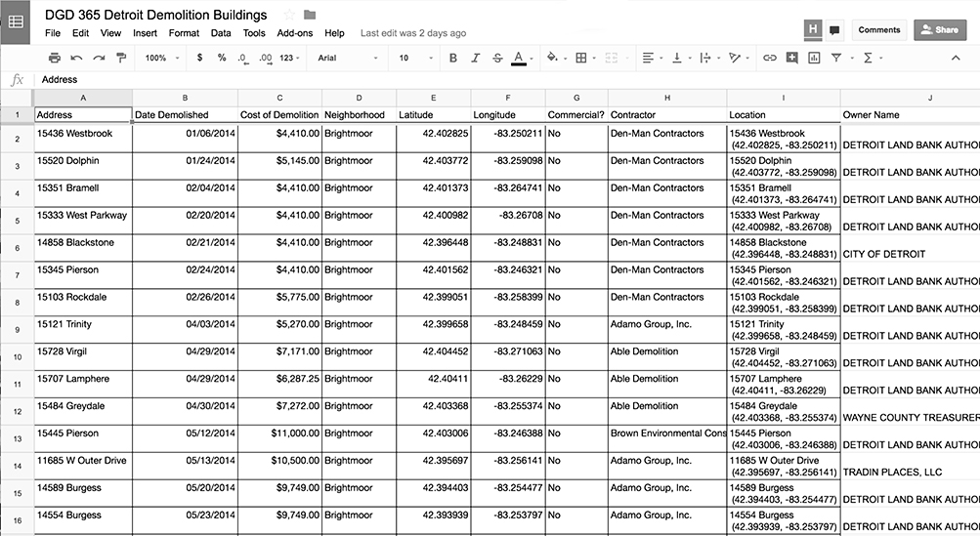
Task: Open the Sheets home icon
Action: pos(15,21)
